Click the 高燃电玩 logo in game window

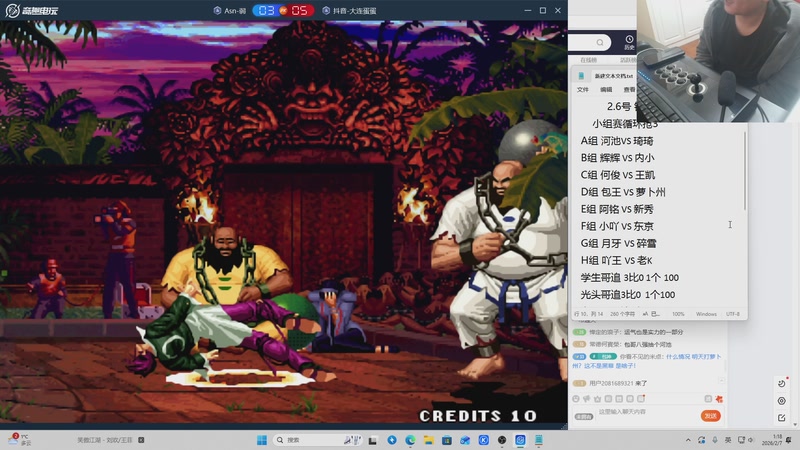[x=32, y=10]
